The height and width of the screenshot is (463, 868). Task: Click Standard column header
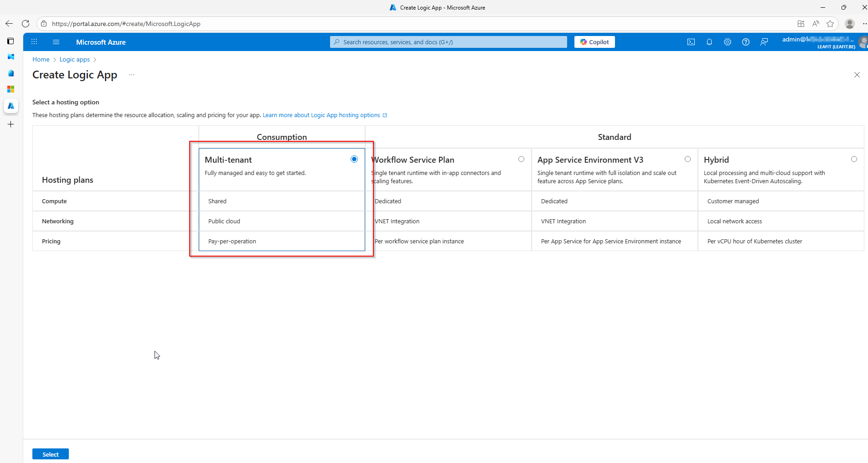[x=615, y=137]
